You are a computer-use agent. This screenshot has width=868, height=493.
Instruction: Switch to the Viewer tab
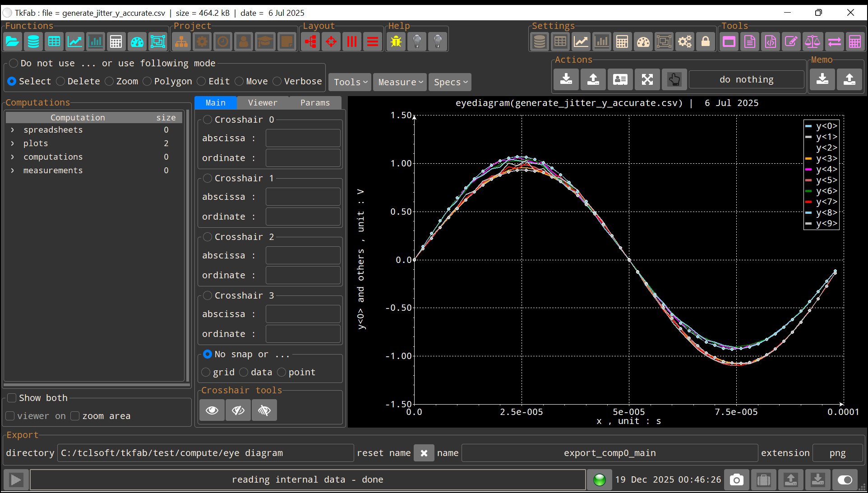[x=263, y=103]
